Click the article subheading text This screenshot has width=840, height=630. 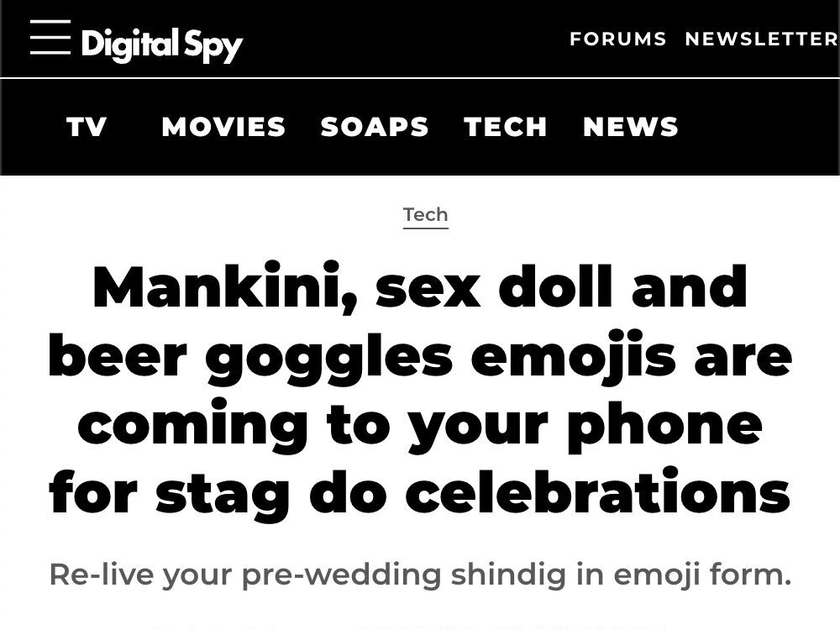(x=419, y=574)
